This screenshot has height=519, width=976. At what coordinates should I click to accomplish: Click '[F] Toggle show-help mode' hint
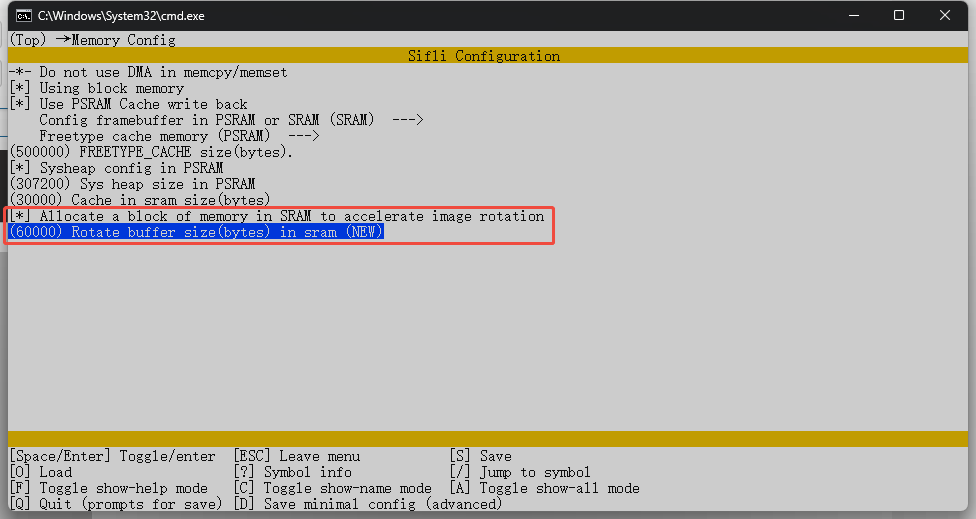pyautogui.click(x=109, y=488)
